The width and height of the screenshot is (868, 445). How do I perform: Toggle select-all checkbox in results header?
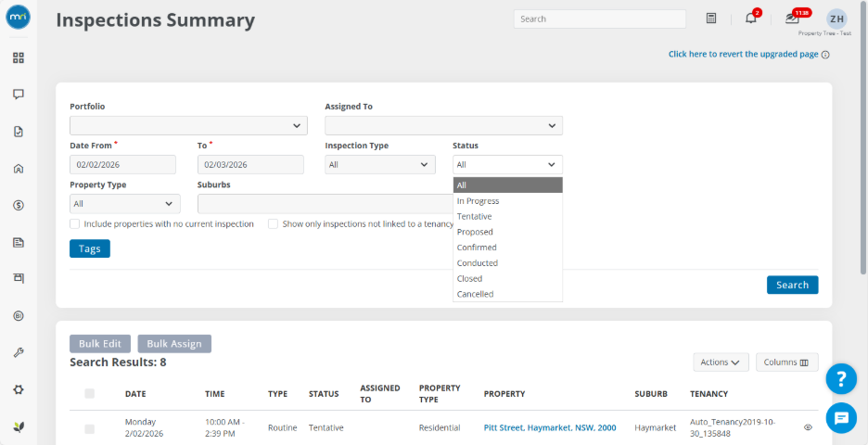coord(90,393)
